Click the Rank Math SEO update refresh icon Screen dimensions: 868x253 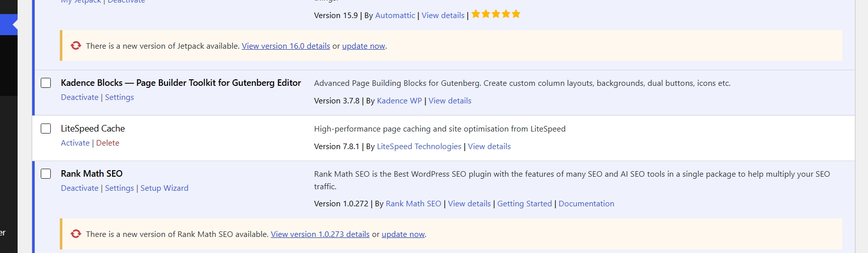[x=76, y=234]
